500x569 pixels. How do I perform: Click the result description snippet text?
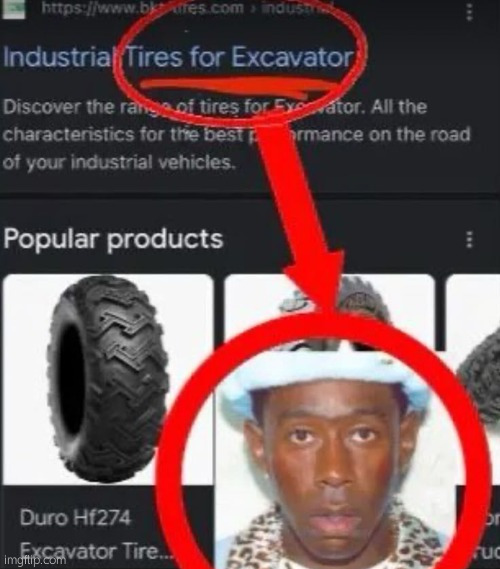[237, 135]
